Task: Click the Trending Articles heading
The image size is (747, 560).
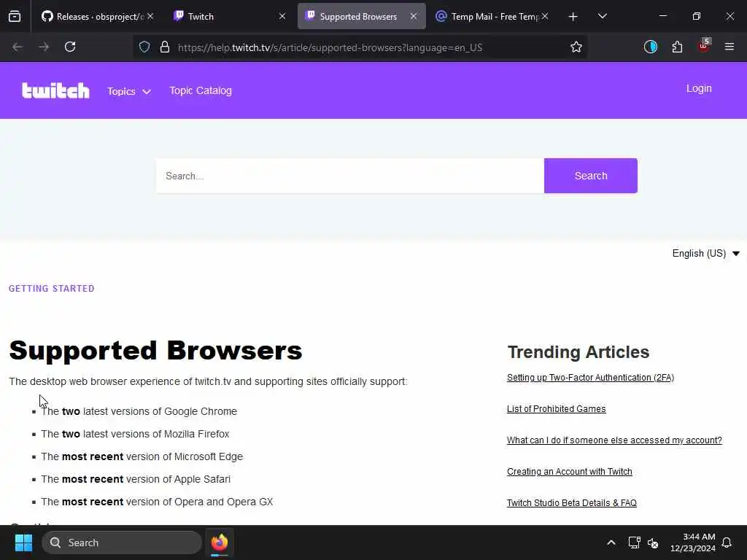Action: (x=578, y=352)
